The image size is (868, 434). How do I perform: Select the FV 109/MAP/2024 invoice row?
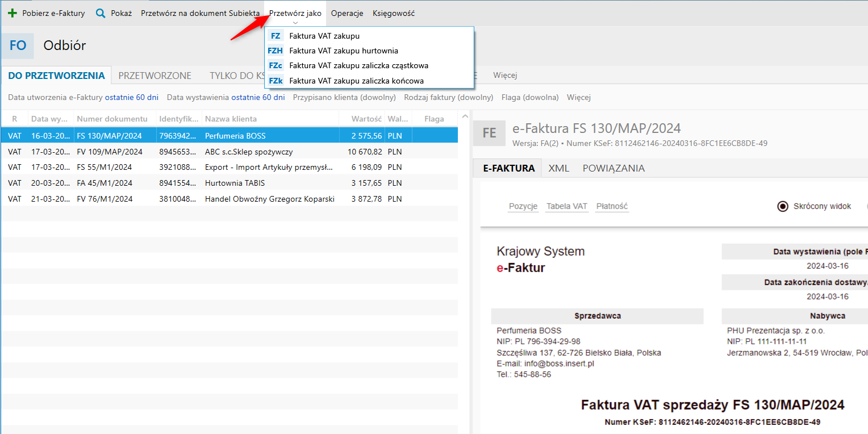coord(229,152)
